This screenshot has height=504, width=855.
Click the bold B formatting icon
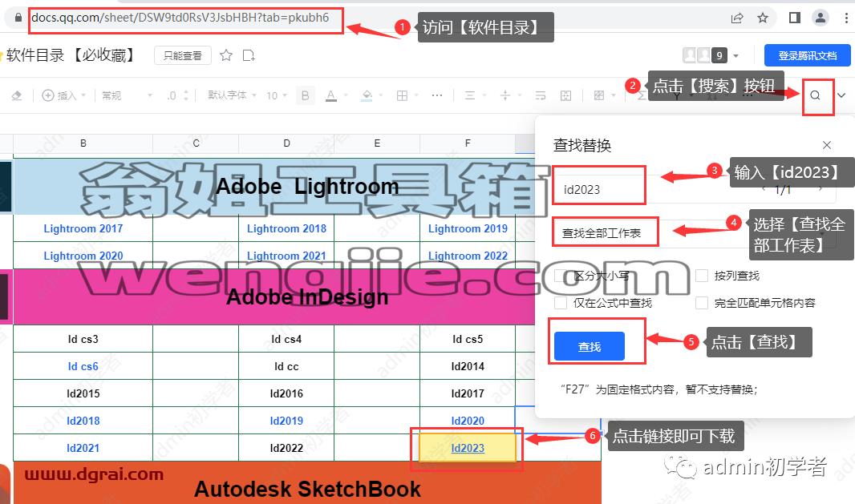click(x=306, y=96)
